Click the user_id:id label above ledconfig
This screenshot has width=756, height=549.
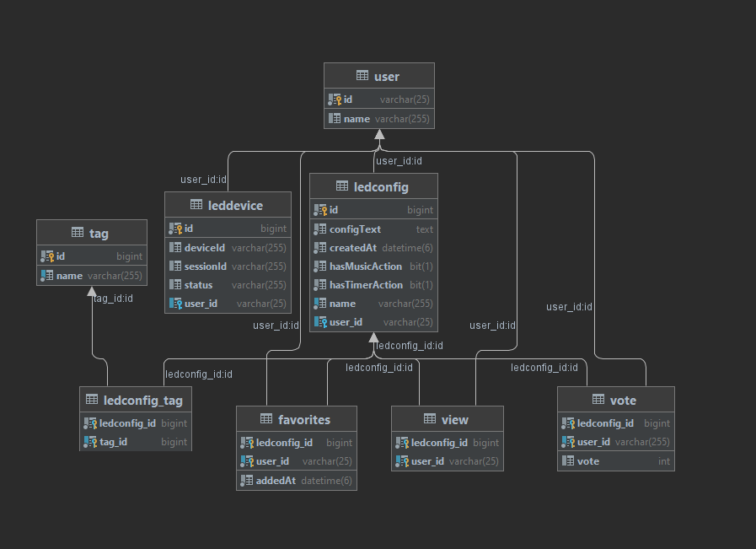[x=399, y=160]
